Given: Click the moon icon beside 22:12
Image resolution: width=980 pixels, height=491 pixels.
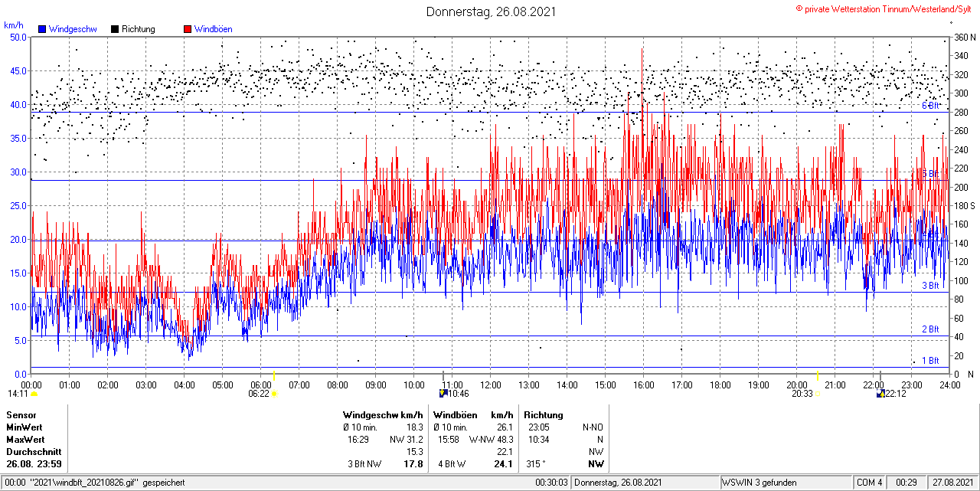Looking at the screenshot, I should (880, 394).
